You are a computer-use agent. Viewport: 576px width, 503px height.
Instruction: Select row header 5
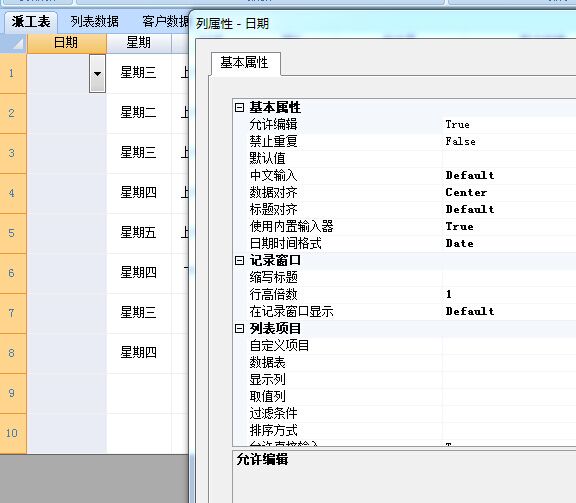pyautogui.click(x=13, y=233)
